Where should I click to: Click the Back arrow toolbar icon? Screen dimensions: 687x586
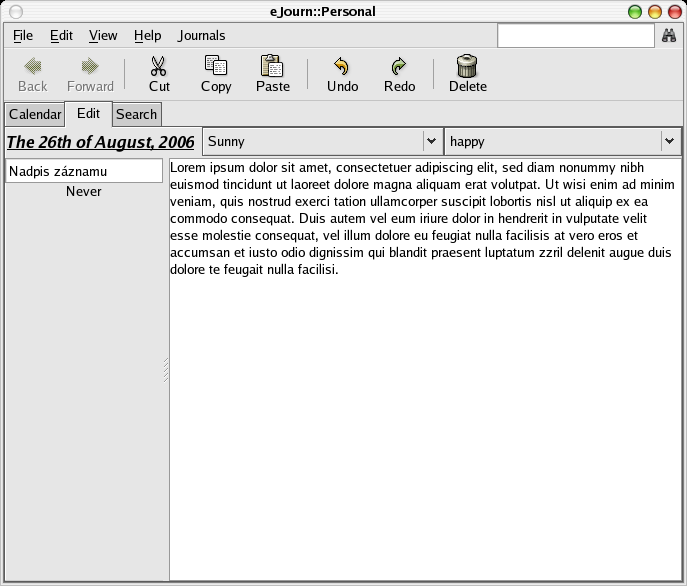[x=33, y=66]
